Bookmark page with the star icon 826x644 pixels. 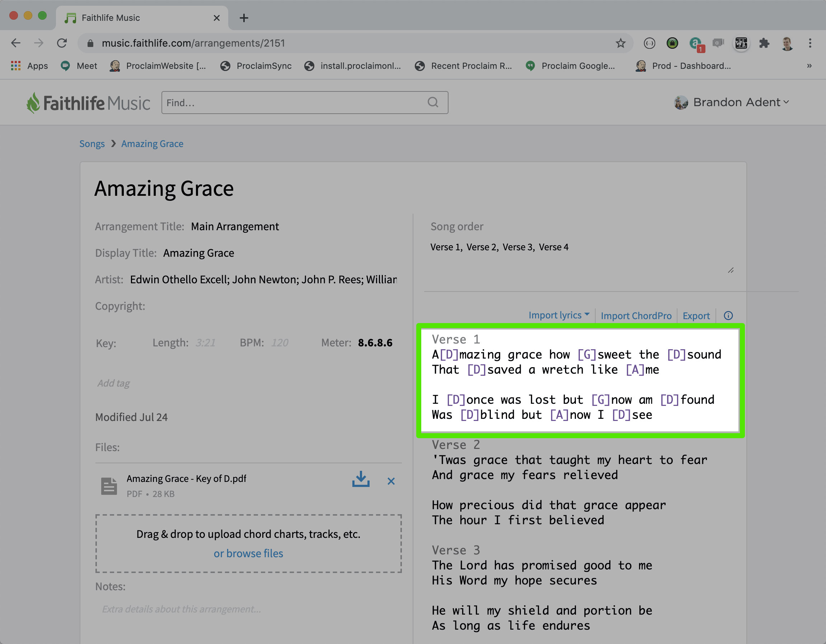click(620, 43)
